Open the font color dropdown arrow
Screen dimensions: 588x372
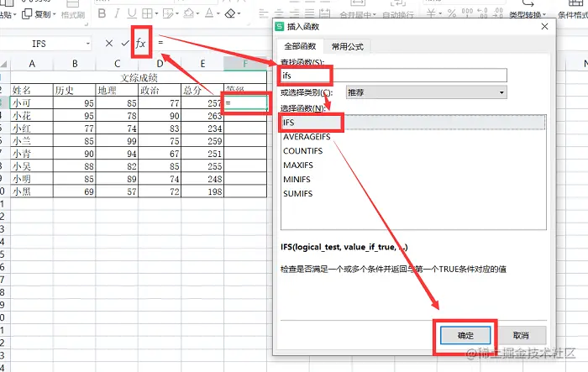[x=218, y=14]
